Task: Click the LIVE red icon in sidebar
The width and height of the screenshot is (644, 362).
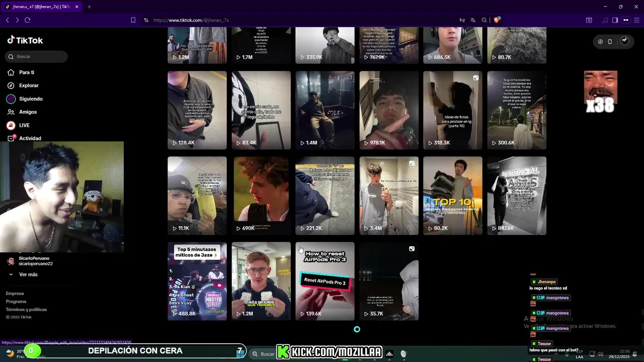Action: click(x=11, y=125)
